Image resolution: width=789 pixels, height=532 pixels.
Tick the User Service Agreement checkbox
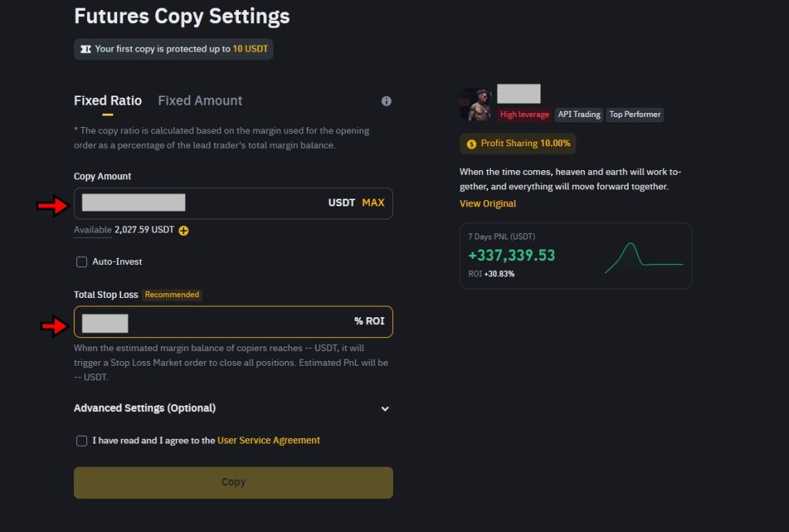tap(82, 441)
